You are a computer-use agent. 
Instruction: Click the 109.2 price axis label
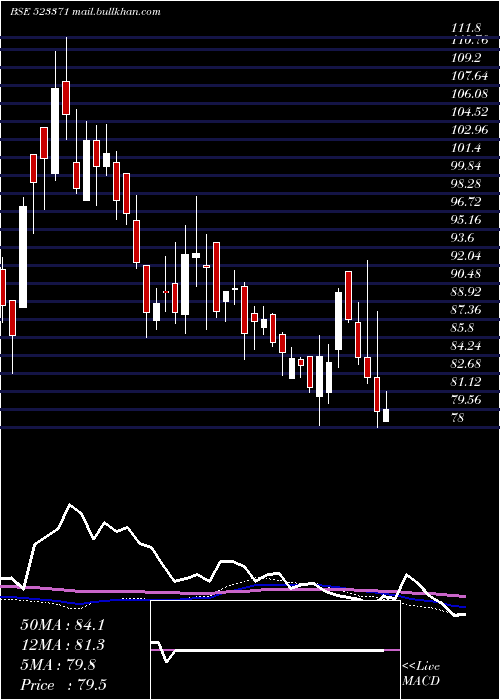point(467,58)
